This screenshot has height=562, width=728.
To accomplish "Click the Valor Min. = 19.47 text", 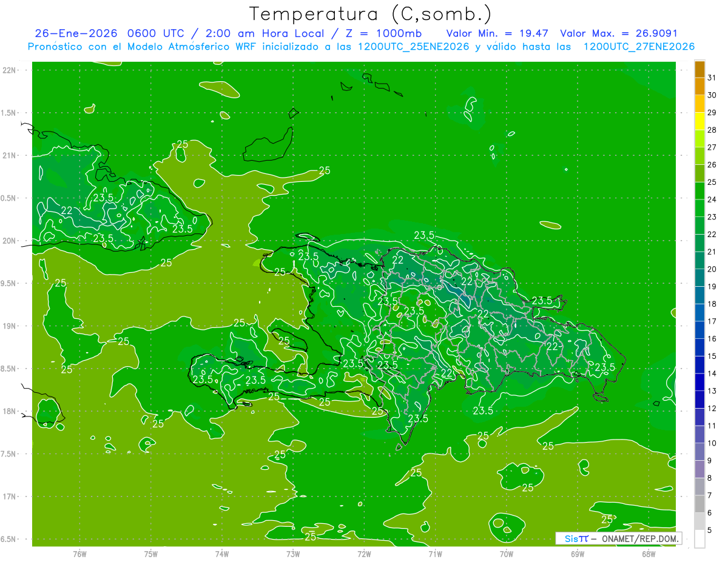I will click(x=499, y=33).
